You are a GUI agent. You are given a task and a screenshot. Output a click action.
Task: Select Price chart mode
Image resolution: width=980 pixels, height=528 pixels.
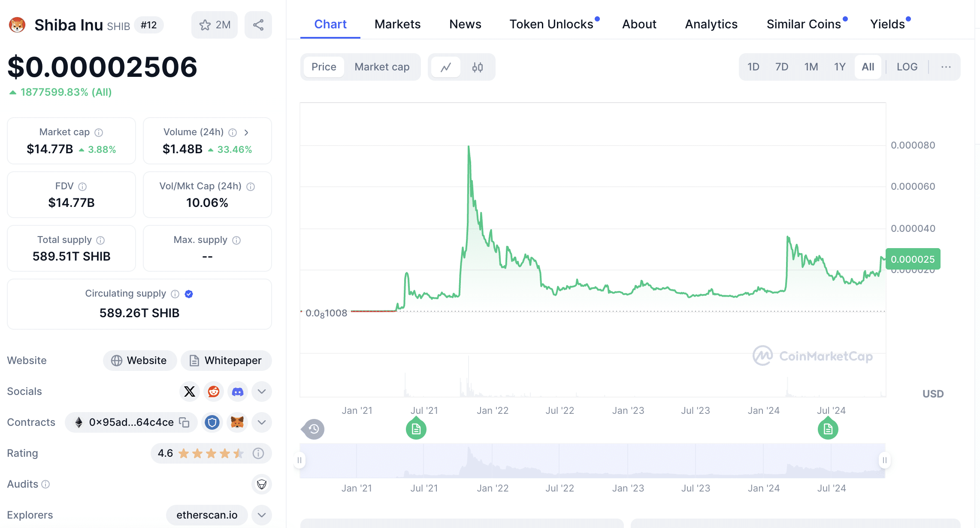click(x=324, y=67)
